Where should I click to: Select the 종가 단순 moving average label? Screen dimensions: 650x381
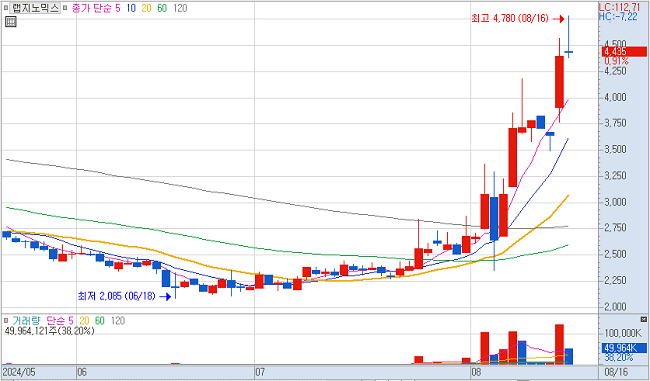(x=91, y=8)
